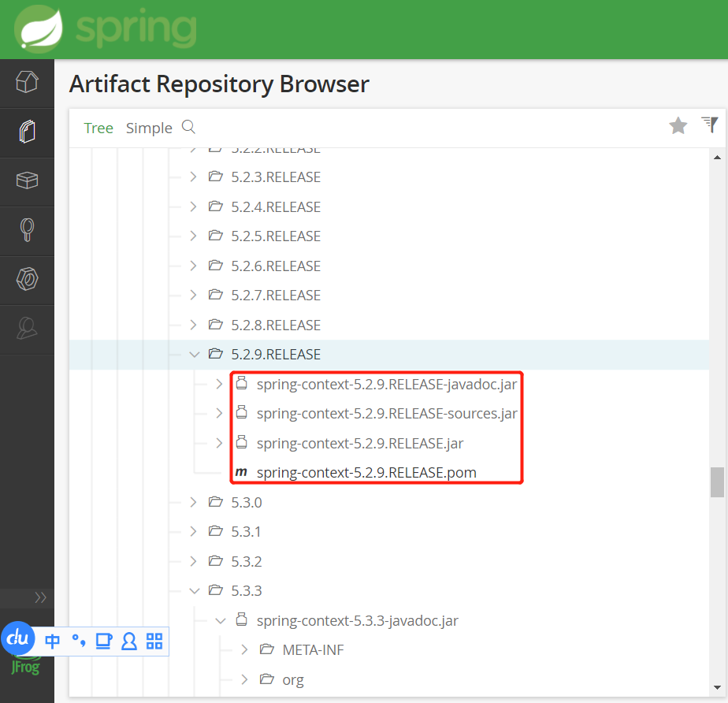Select spring-context-5.2.9.RELEASE-javadoc.jar file

coord(387,385)
